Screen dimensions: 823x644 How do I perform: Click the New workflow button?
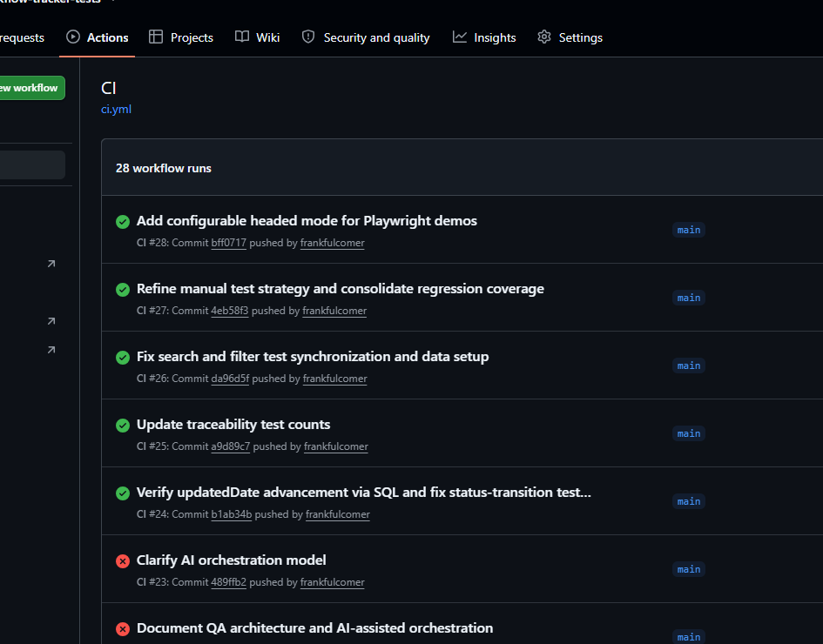[31, 88]
